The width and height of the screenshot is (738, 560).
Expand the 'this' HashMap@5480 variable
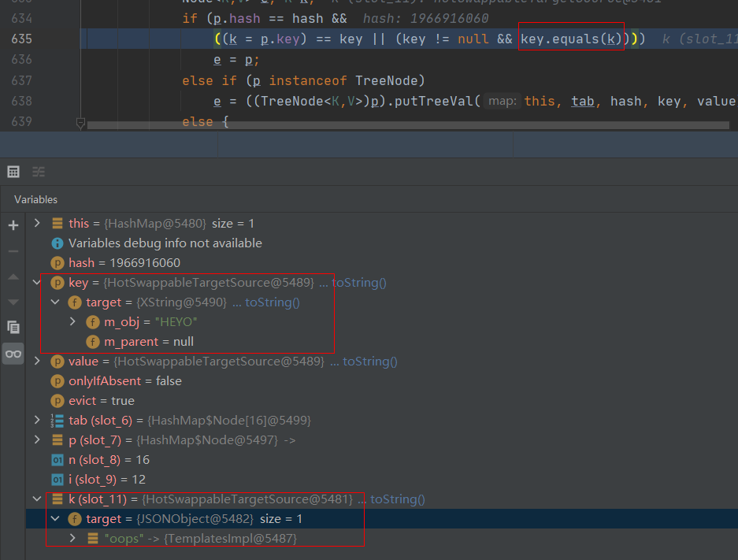(37, 224)
